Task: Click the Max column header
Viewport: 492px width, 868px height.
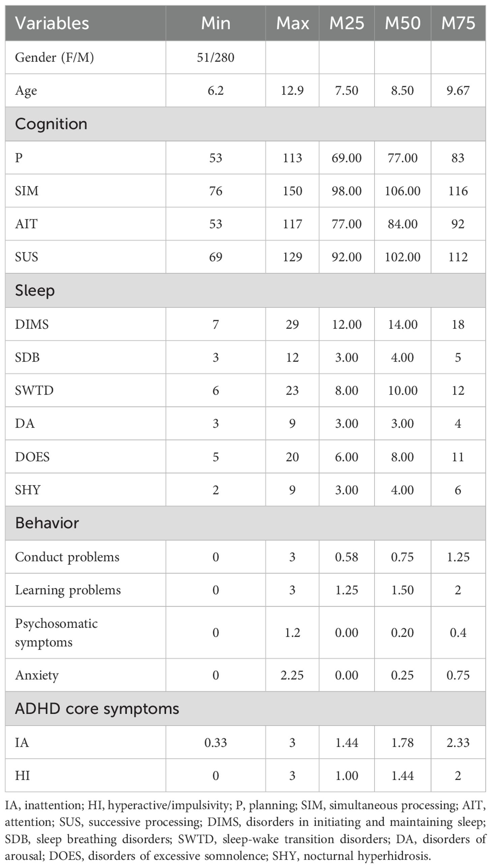Action: click(292, 23)
